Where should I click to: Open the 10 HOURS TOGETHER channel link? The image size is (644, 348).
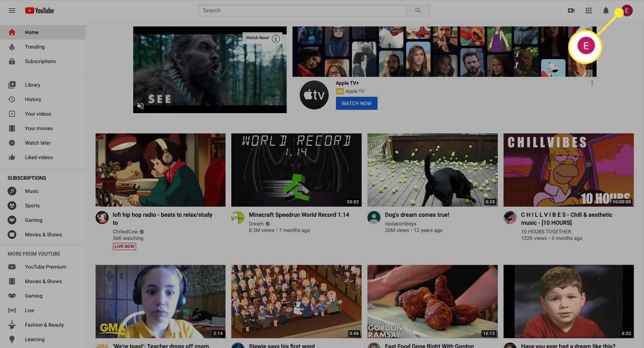[x=546, y=232]
